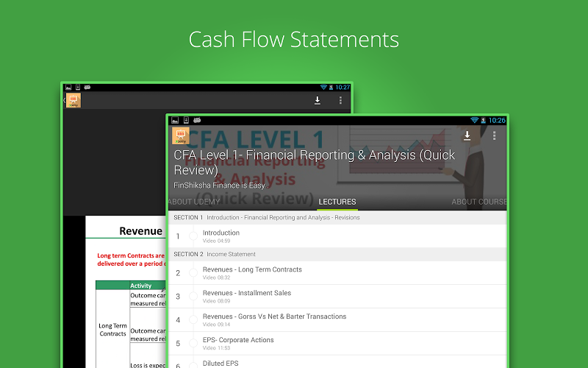Tap the course title CFA Level 1- Financial Reporting
Viewport: 588px width, 368px height.
[315, 162]
